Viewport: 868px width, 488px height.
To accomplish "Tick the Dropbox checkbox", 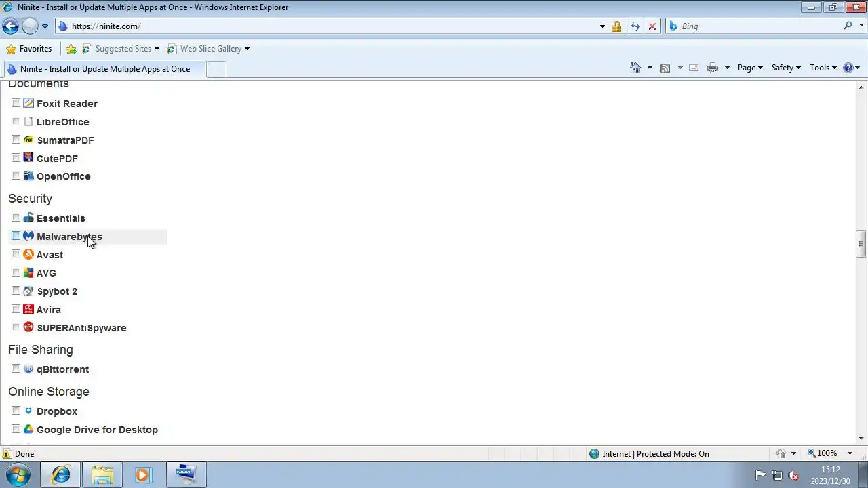I will point(16,411).
